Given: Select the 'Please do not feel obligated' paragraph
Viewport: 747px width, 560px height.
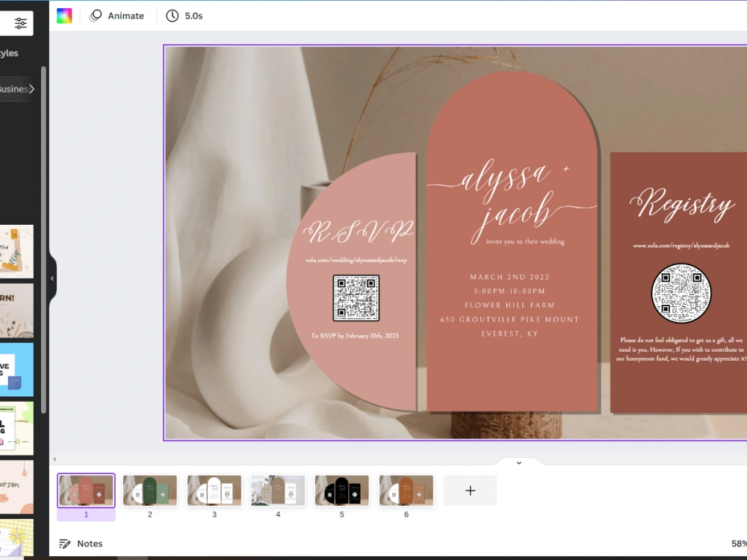Looking at the screenshot, I should tap(681, 349).
